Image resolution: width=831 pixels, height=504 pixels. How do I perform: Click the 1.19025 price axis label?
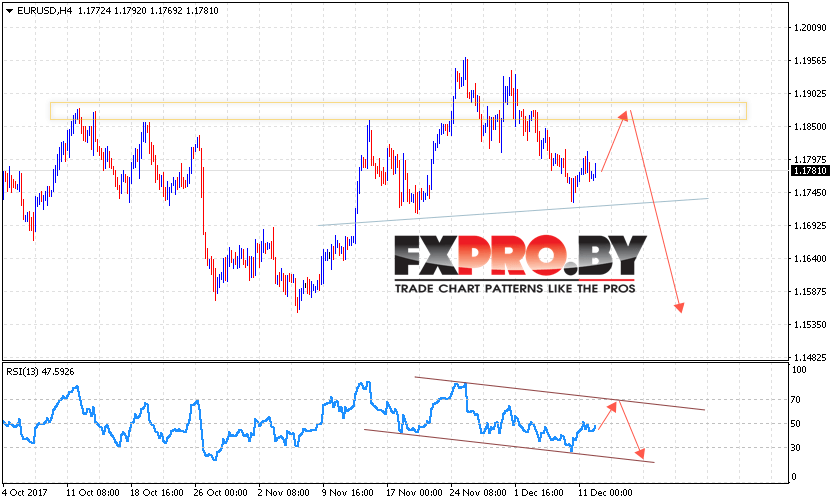pos(810,94)
